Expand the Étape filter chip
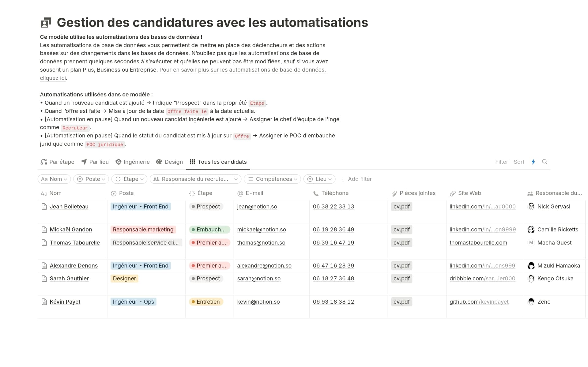The width and height of the screenshot is (588, 367). pyautogui.click(x=130, y=179)
